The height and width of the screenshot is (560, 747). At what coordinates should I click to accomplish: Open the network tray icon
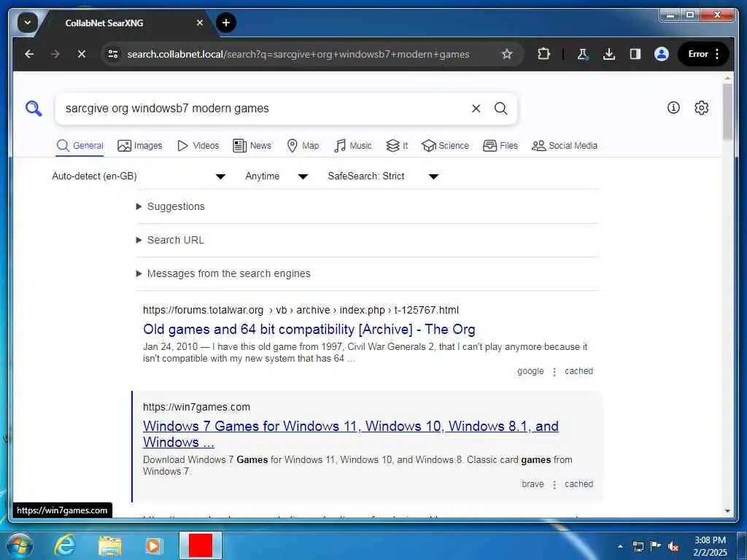[x=638, y=546]
